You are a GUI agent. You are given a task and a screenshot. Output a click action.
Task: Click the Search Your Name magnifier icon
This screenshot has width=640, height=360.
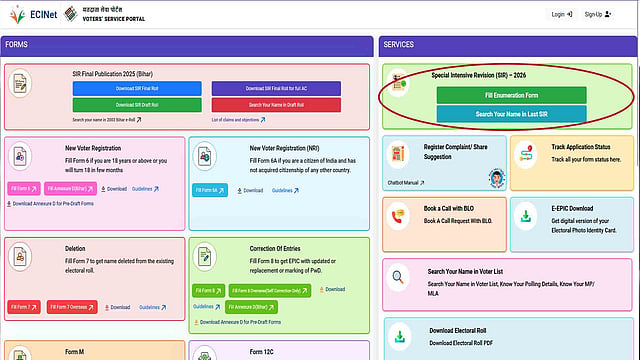[398, 278]
